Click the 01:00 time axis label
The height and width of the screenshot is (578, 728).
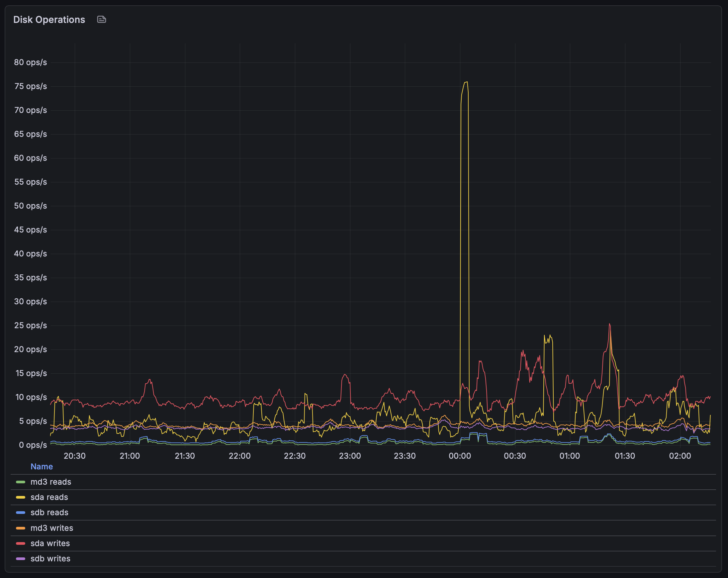click(570, 456)
